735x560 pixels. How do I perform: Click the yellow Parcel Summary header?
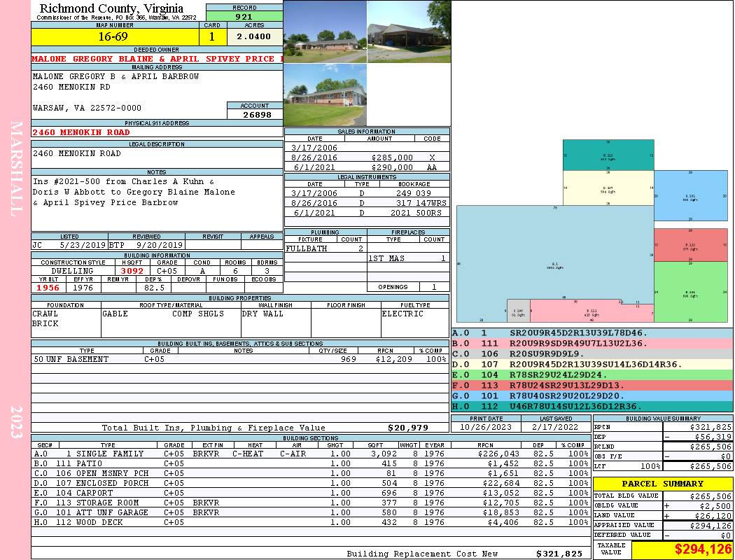663,484
